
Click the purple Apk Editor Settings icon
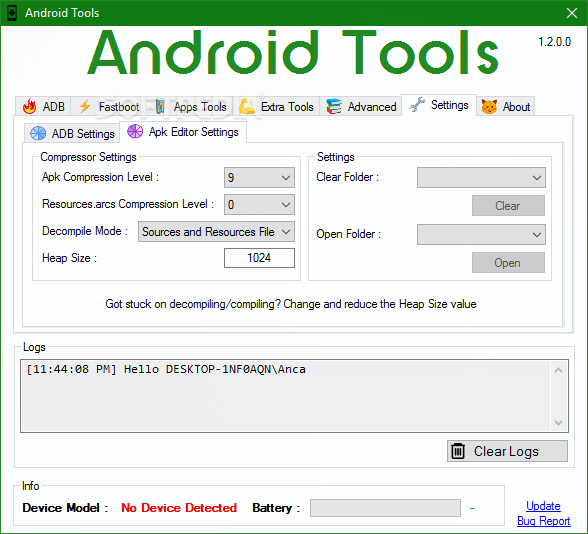(135, 131)
